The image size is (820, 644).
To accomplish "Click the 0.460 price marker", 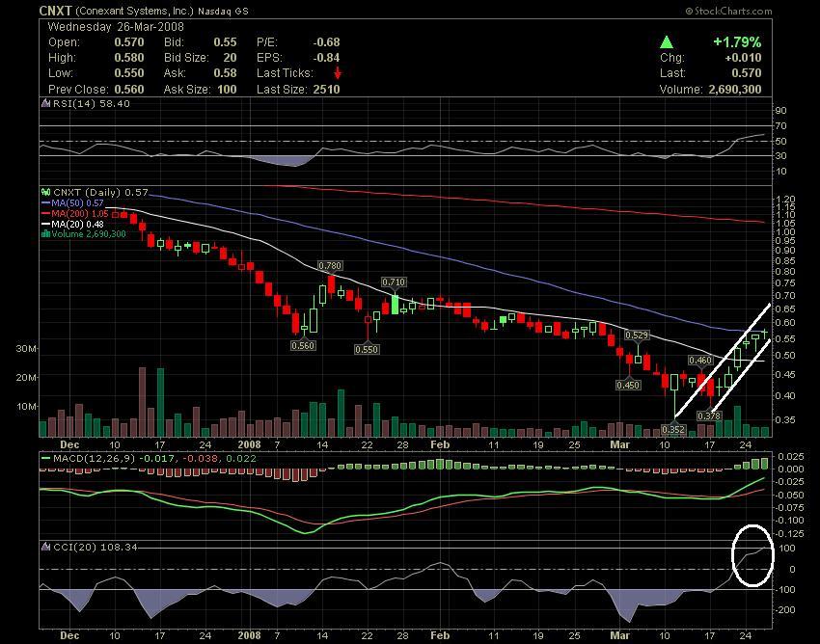I will [700, 361].
